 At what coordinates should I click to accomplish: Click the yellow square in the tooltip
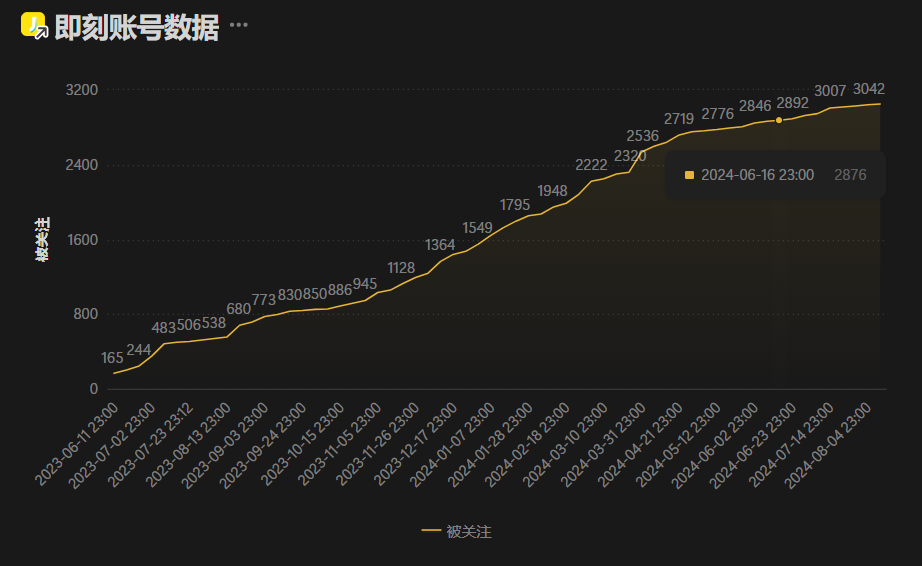click(689, 175)
